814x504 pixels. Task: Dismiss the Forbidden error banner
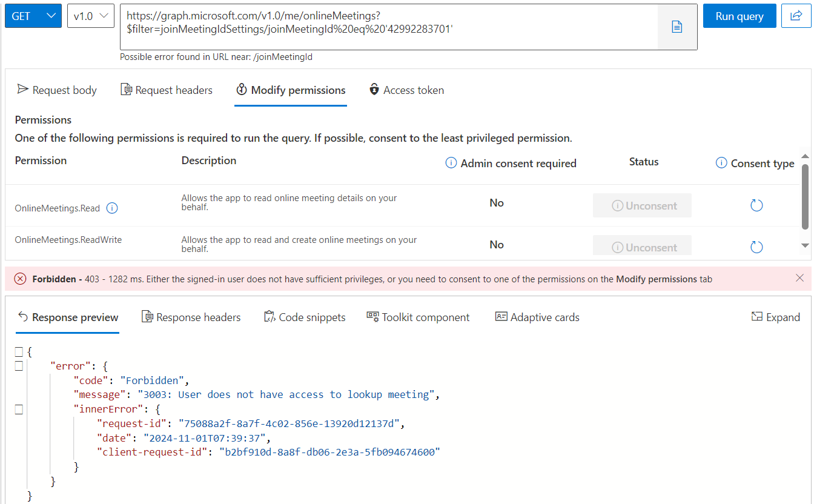click(x=799, y=278)
